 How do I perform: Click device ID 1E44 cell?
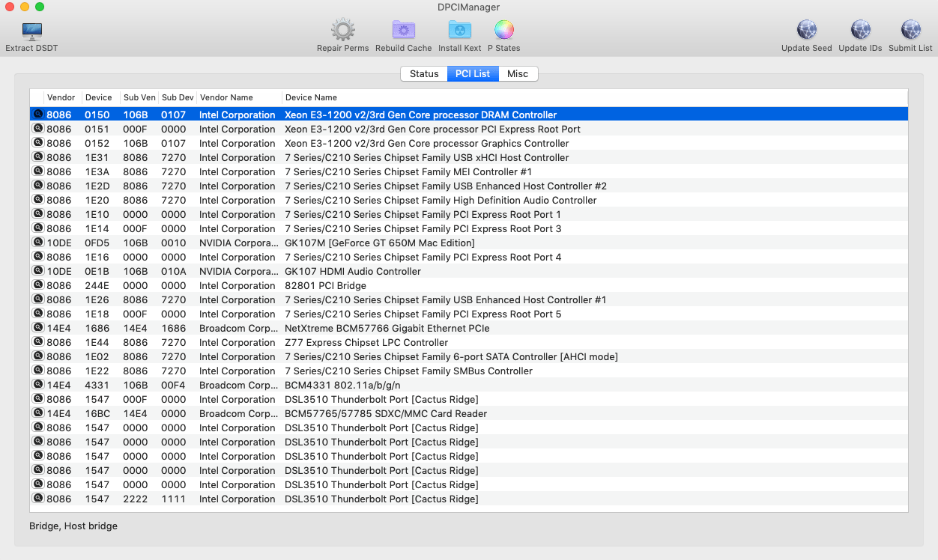tap(97, 342)
